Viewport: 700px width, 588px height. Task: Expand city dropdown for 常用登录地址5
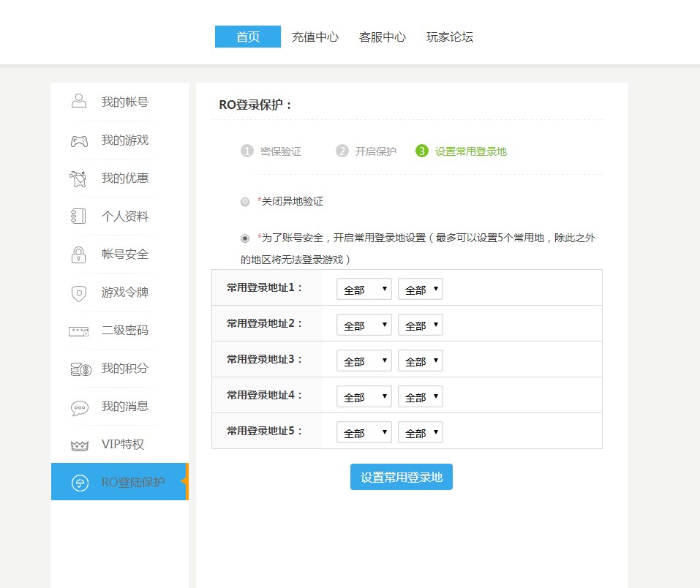click(421, 431)
